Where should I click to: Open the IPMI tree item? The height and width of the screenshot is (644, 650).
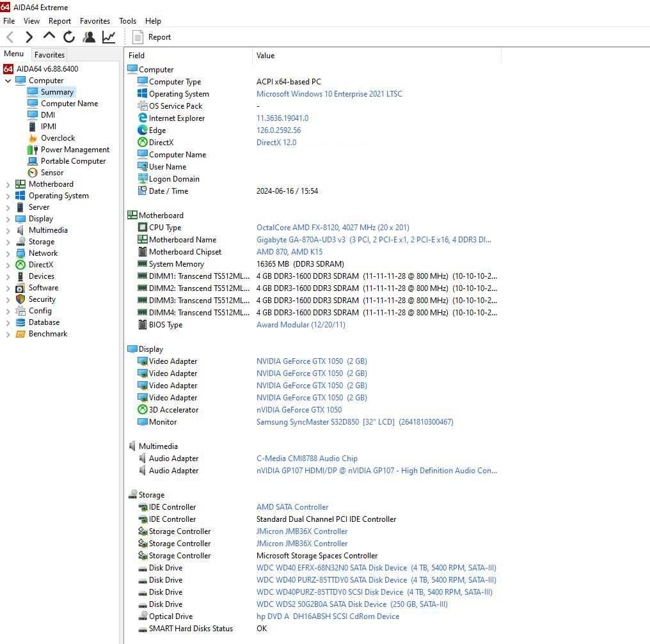click(49, 127)
